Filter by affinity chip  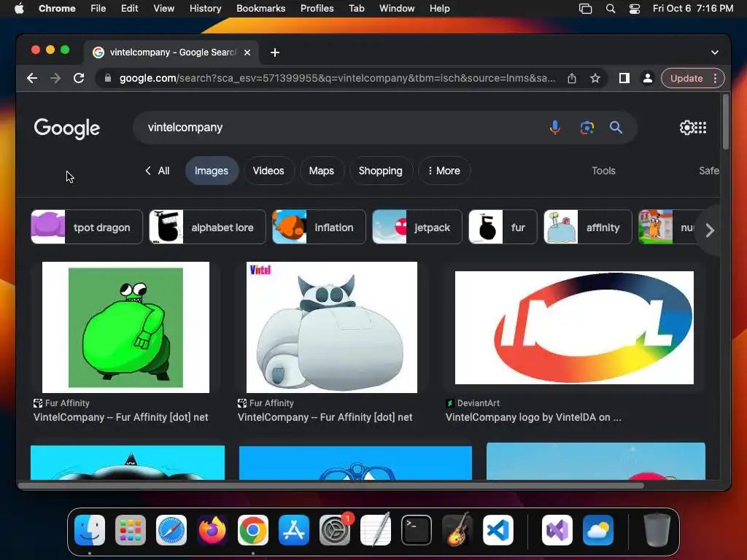click(x=588, y=227)
